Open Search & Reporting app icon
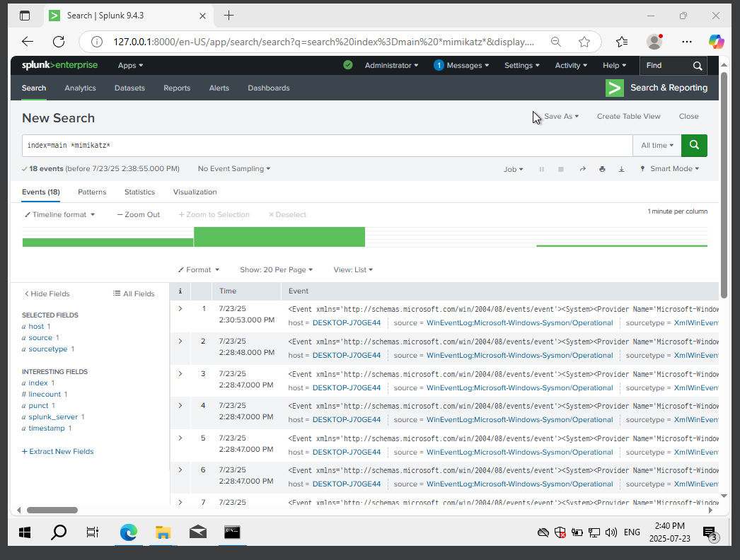The height and width of the screenshot is (560, 740). (615, 88)
